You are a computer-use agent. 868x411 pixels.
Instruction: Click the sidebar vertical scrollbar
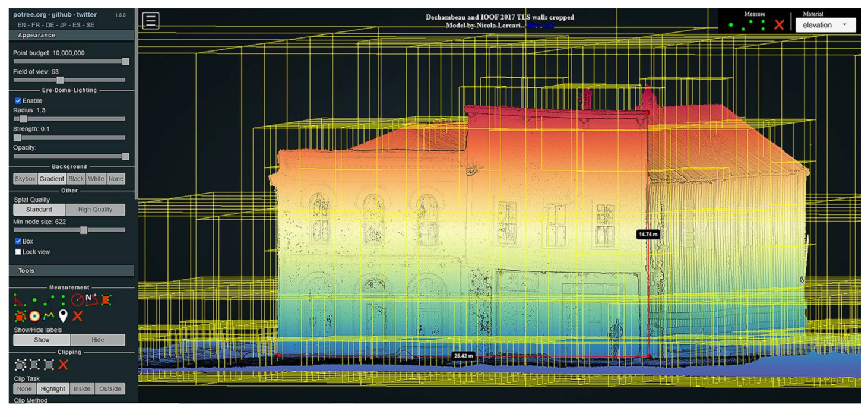(x=137, y=104)
